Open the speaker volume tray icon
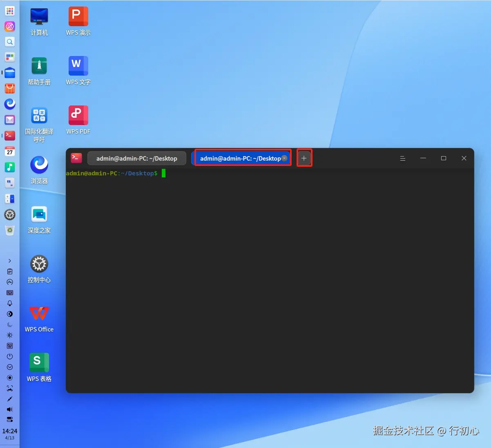 pos(10,409)
